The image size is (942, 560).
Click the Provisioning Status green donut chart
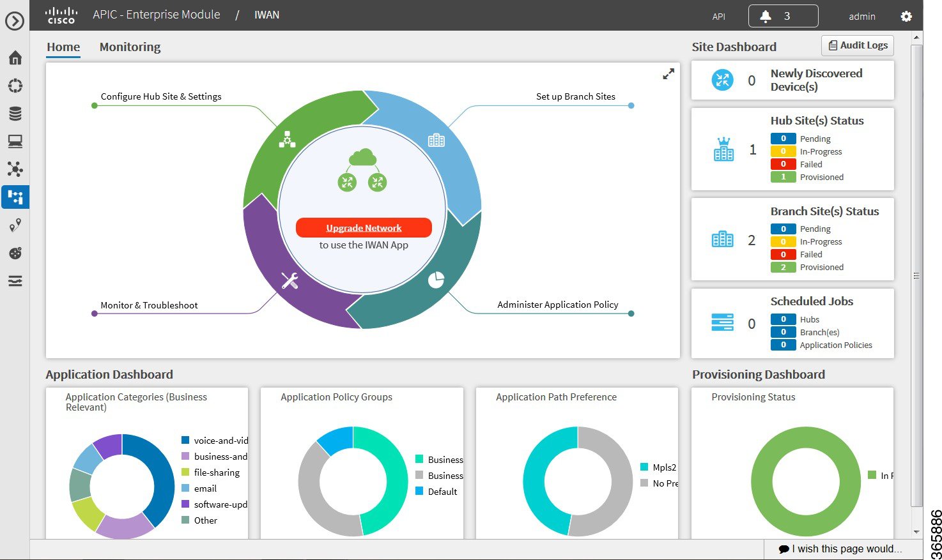[x=806, y=481]
